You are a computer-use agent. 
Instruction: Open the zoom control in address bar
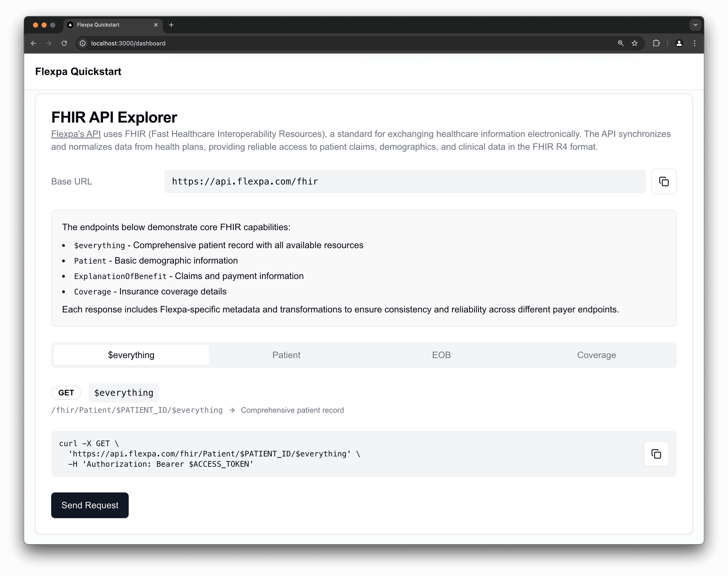pyautogui.click(x=621, y=43)
